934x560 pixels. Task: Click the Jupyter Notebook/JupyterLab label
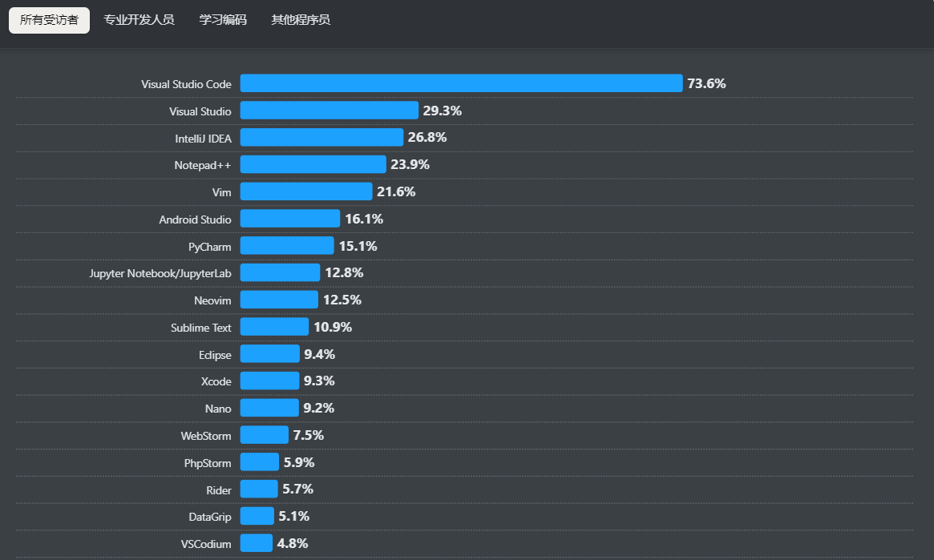pos(160,273)
